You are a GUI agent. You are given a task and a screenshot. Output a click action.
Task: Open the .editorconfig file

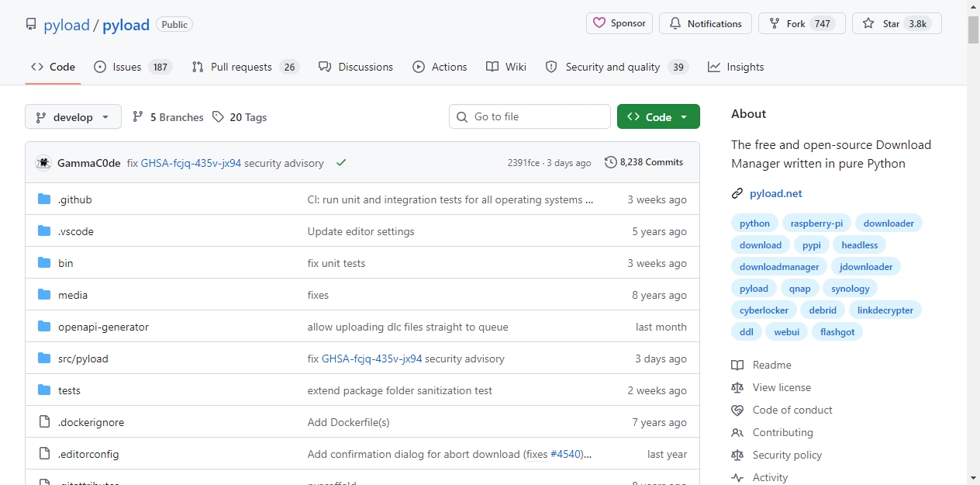pos(88,454)
